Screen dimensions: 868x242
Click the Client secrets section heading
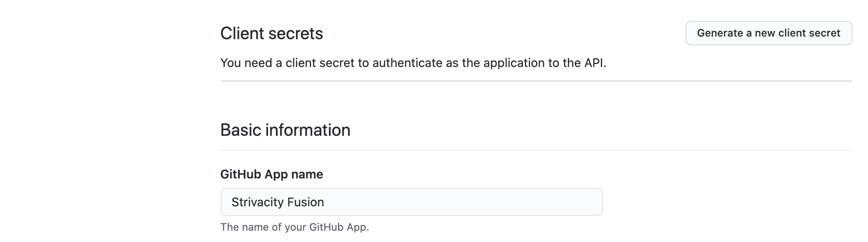[272, 34]
